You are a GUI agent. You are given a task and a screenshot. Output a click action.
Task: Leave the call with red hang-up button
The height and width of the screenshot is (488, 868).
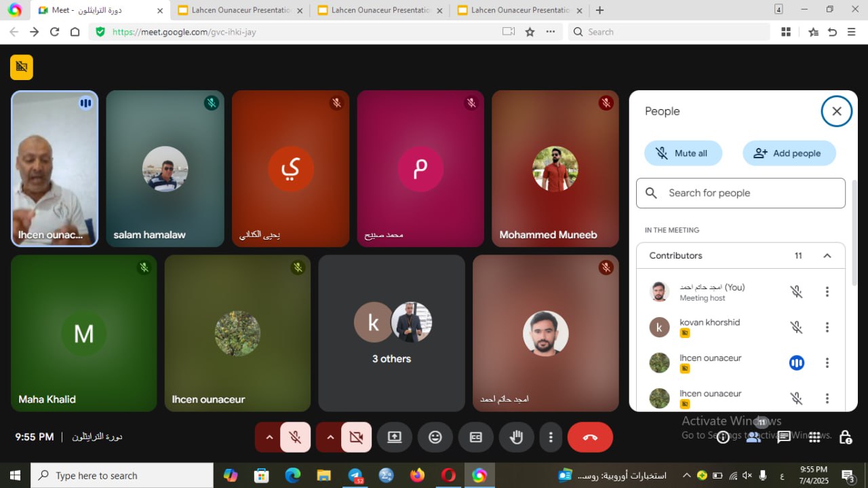click(590, 437)
